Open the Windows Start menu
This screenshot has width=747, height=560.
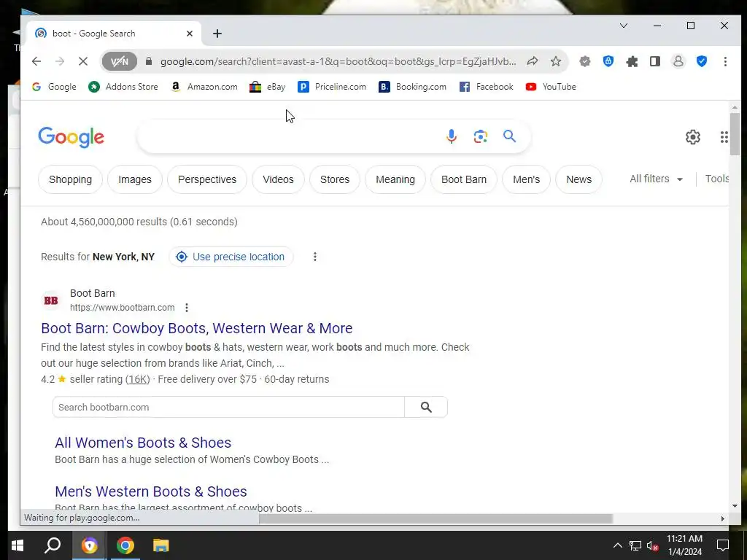click(18, 545)
